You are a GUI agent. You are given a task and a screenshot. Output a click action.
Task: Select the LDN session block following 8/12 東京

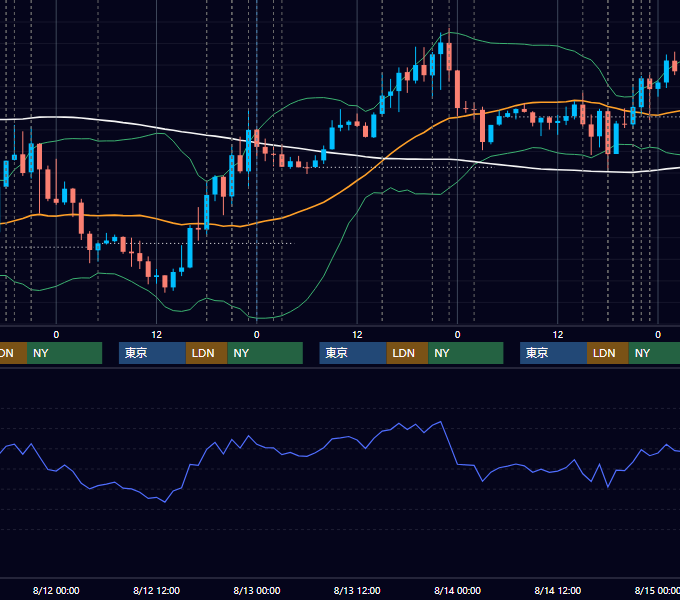(x=206, y=353)
